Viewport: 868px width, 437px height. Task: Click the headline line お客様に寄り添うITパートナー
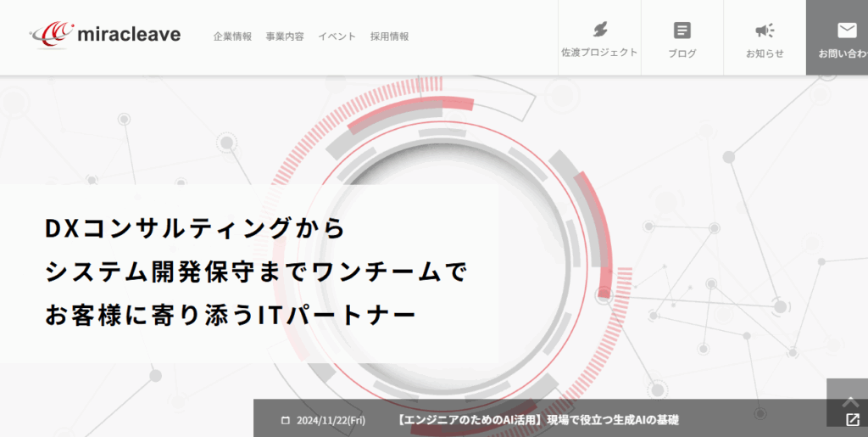click(230, 315)
